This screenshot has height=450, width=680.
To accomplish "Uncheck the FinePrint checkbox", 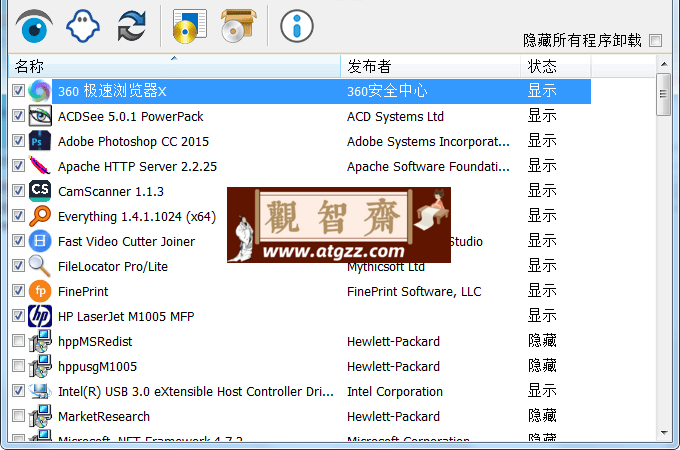I will 18,291.
